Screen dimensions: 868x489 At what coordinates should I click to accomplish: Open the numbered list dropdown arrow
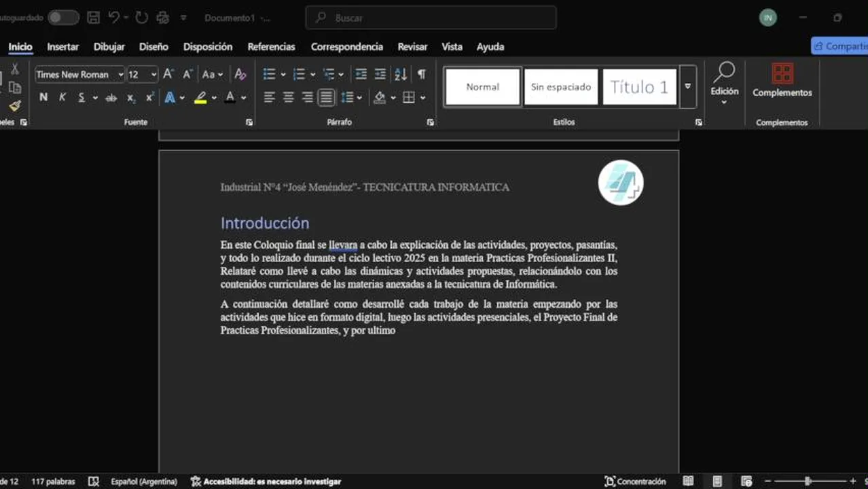coord(312,75)
